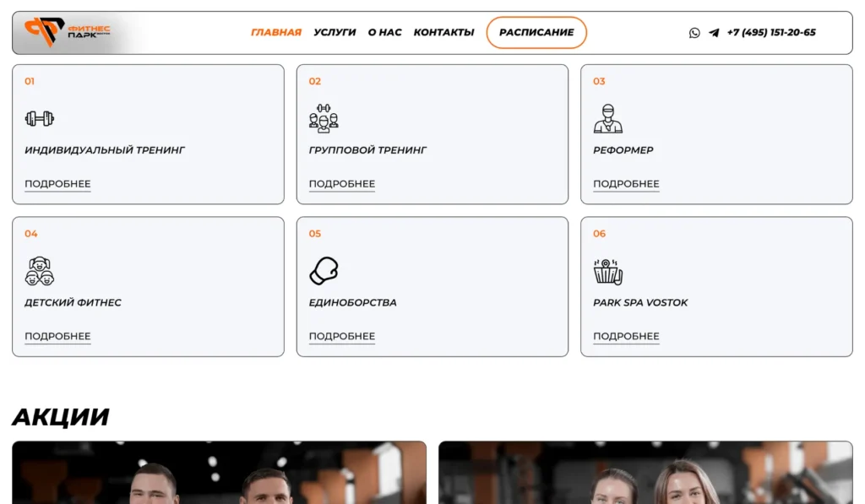The image size is (865, 504).
Task: Open the right Акции promo image
Action: coord(645,473)
